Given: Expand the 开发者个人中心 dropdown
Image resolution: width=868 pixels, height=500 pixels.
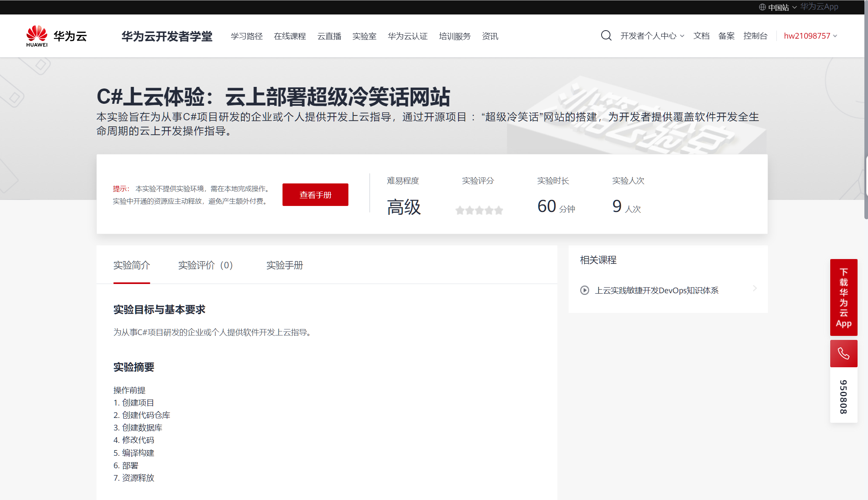Looking at the screenshot, I should (652, 36).
